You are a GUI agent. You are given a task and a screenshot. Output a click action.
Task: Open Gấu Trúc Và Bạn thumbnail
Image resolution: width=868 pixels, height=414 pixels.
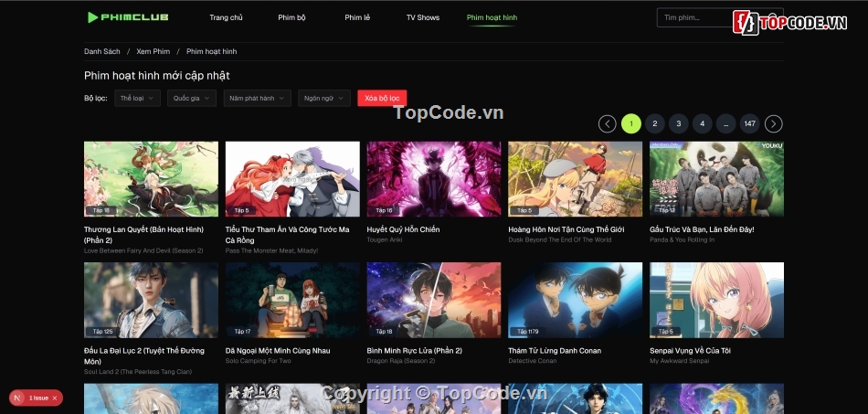tap(717, 179)
